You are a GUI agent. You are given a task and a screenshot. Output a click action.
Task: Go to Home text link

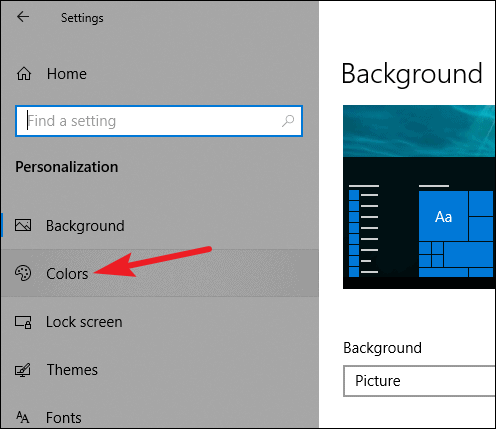coord(67,74)
